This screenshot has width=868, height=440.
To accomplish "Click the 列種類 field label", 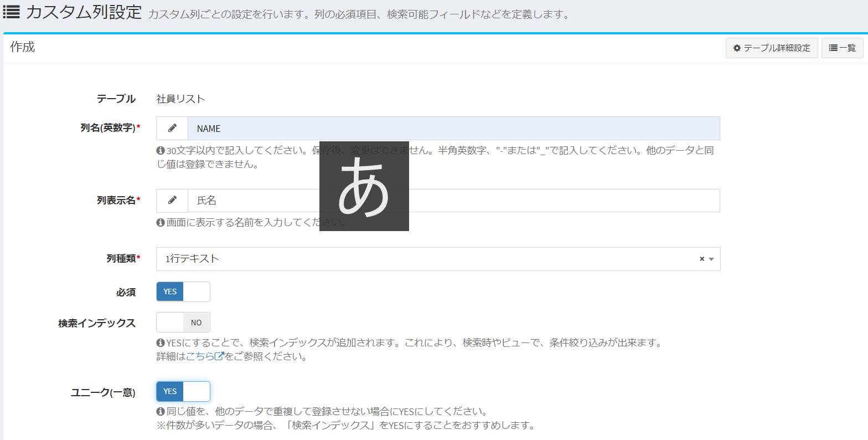I will click(123, 259).
